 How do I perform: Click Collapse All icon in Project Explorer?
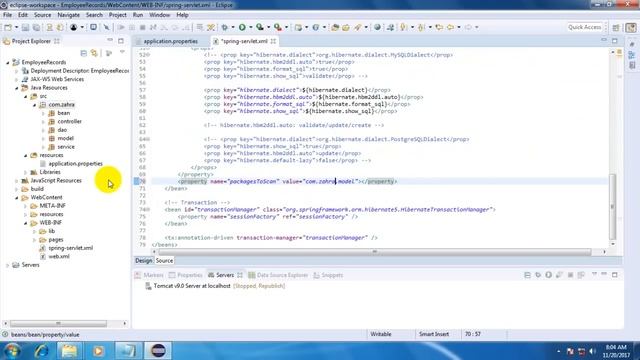tap(84, 53)
